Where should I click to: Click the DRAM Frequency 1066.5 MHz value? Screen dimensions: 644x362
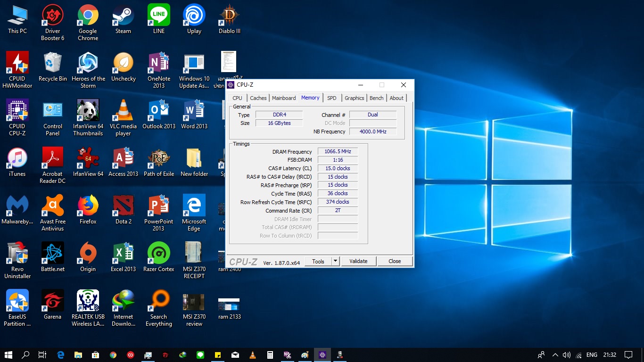point(338,151)
